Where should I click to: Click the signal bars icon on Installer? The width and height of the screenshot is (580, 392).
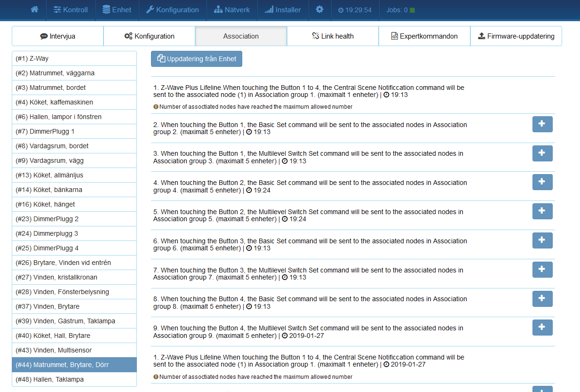click(268, 9)
